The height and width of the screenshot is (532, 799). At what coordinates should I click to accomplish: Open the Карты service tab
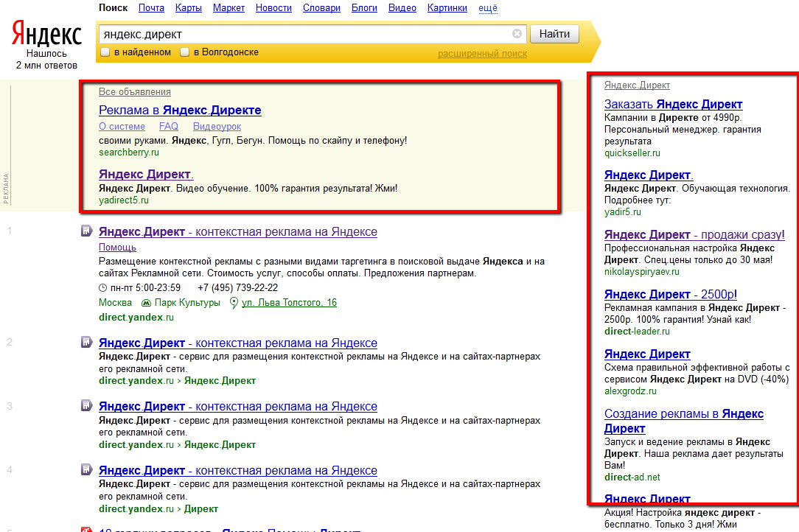(189, 8)
